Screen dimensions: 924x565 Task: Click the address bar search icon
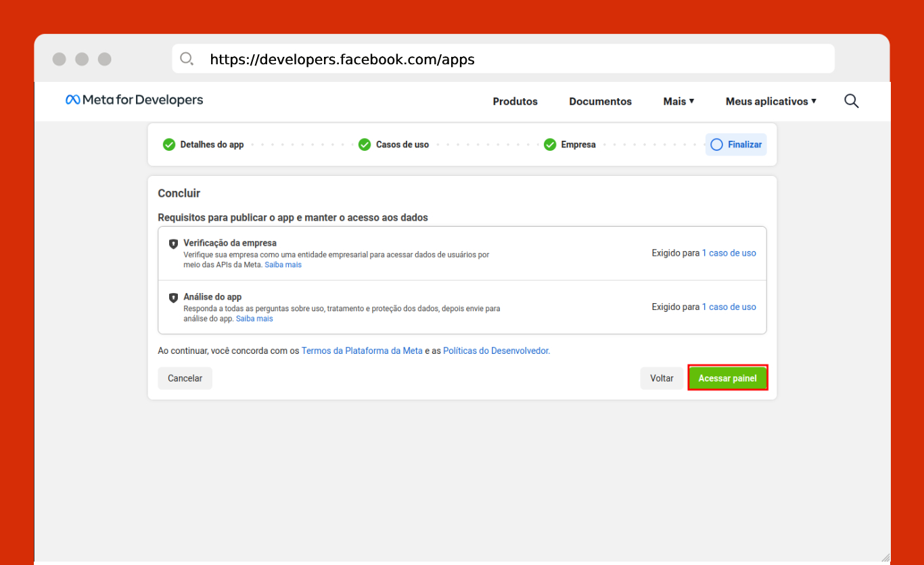click(x=187, y=59)
